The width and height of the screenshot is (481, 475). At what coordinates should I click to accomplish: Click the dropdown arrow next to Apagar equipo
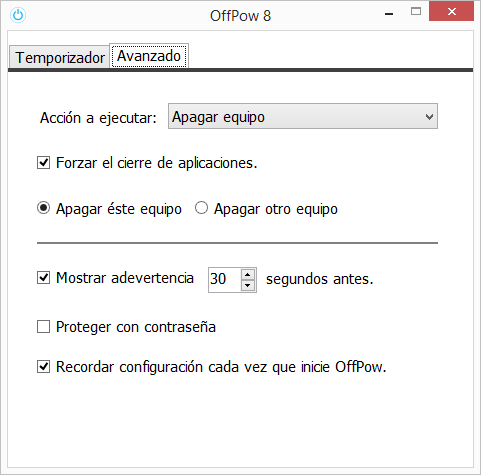(429, 117)
